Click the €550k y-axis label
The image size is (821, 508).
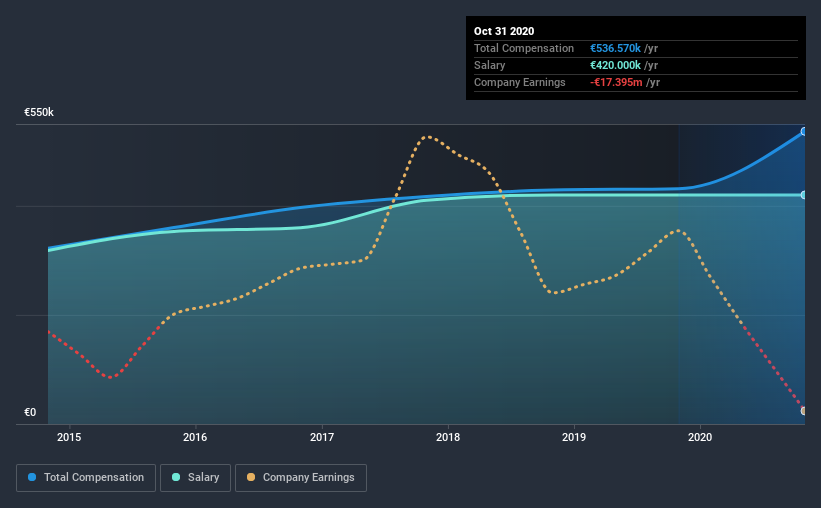click(x=39, y=113)
